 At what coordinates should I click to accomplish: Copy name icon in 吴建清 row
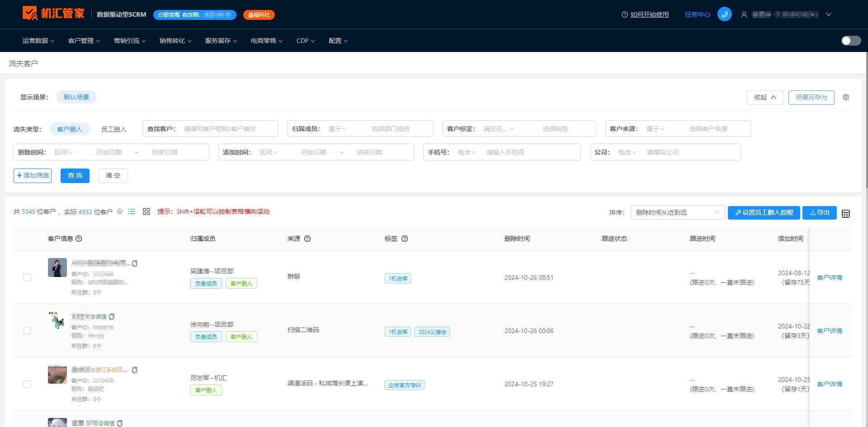pyautogui.click(x=135, y=263)
